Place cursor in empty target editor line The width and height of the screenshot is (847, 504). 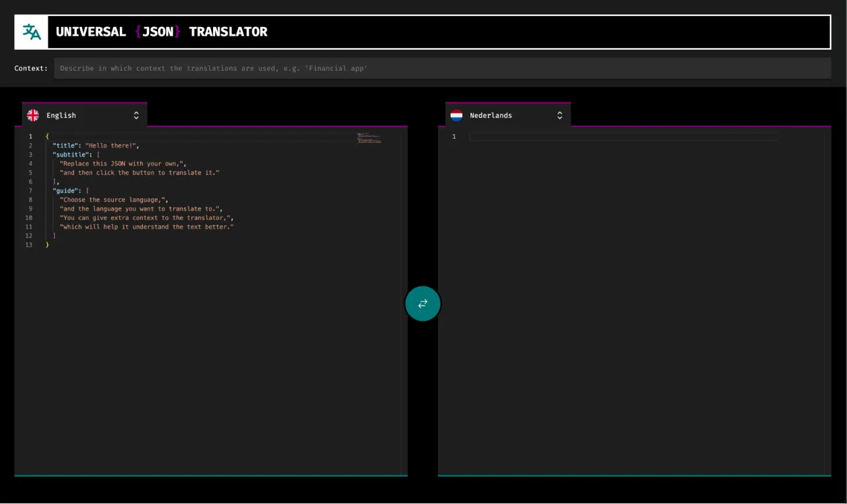623,136
